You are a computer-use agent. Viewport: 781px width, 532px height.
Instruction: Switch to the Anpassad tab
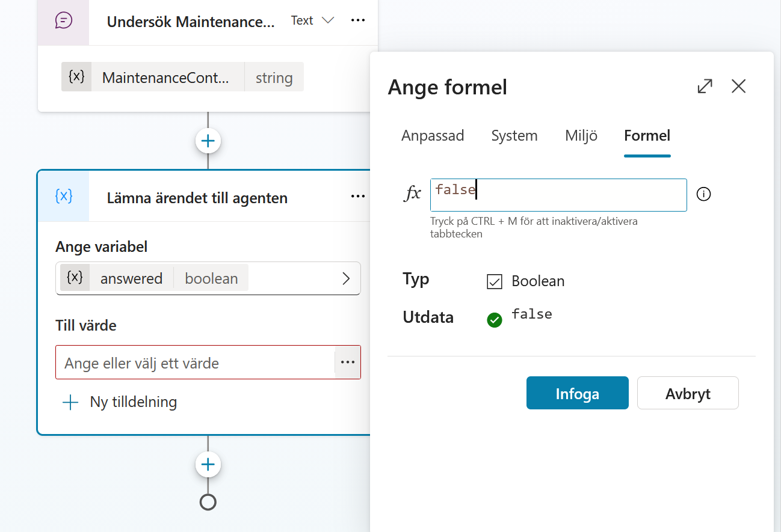pyautogui.click(x=433, y=136)
